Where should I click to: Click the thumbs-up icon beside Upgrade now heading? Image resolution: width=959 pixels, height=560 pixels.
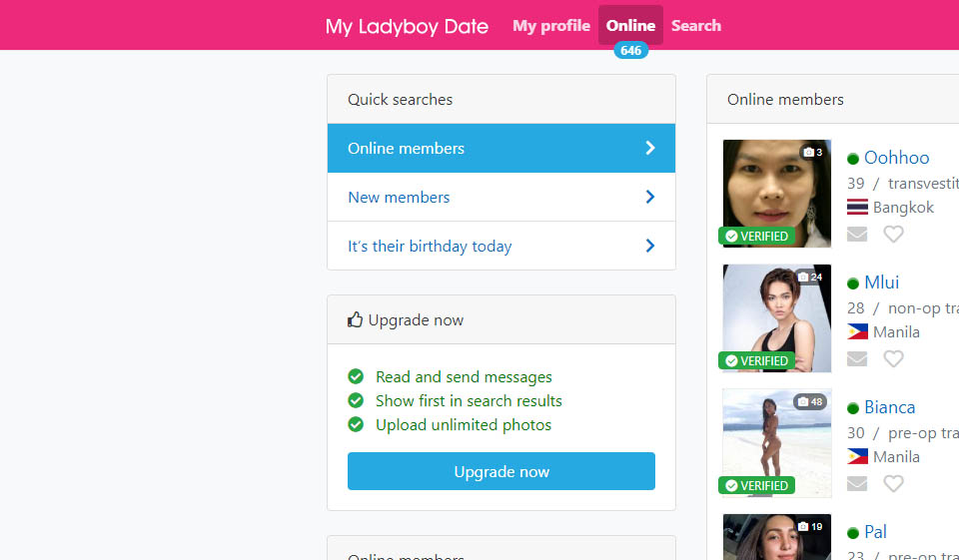(356, 320)
